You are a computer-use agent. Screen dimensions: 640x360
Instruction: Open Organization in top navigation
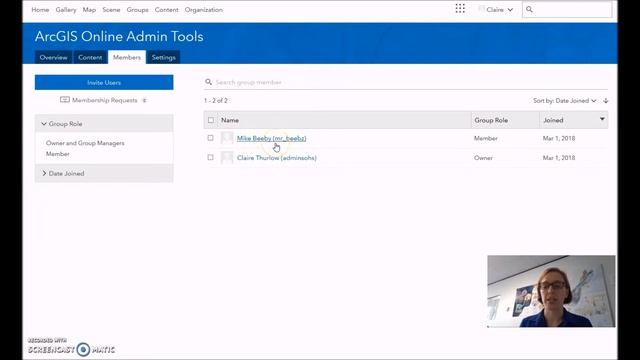pos(204,9)
